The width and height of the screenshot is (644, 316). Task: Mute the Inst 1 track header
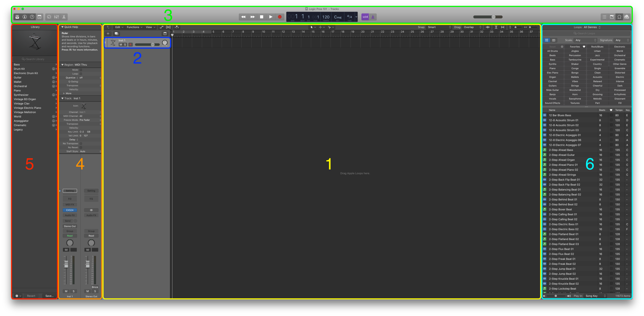coord(121,45)
